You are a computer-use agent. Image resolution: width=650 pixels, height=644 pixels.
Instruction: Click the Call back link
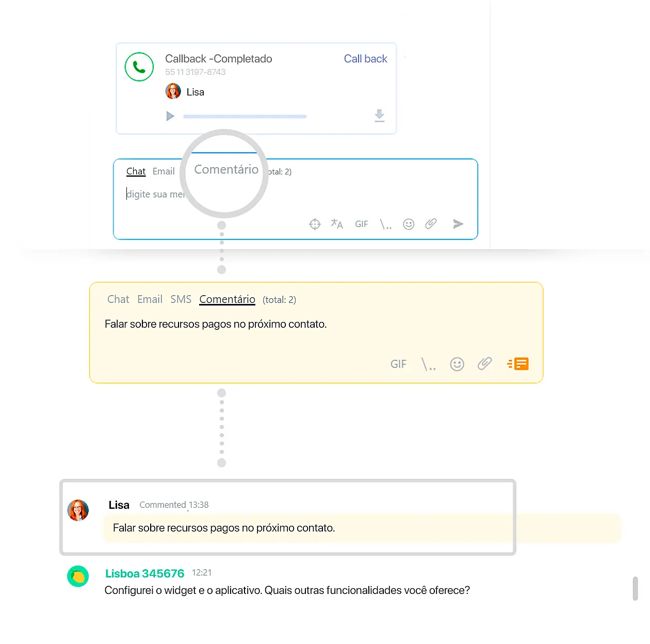coord(365,59)
